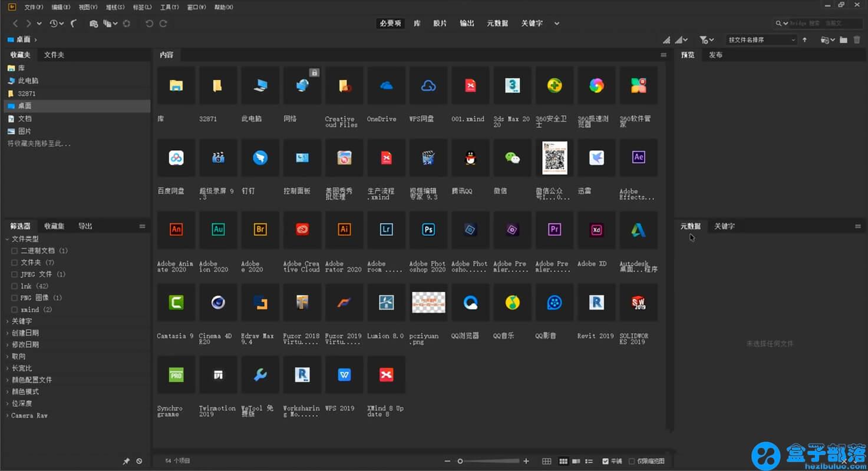
Task: Switch to grid lock view icon
Action: 547,461
